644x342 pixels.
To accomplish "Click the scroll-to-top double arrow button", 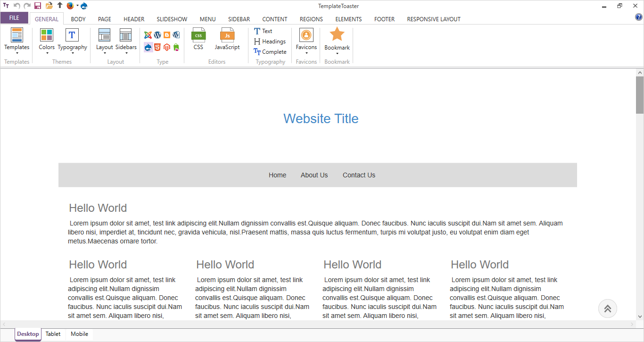I will click(607, 309).
